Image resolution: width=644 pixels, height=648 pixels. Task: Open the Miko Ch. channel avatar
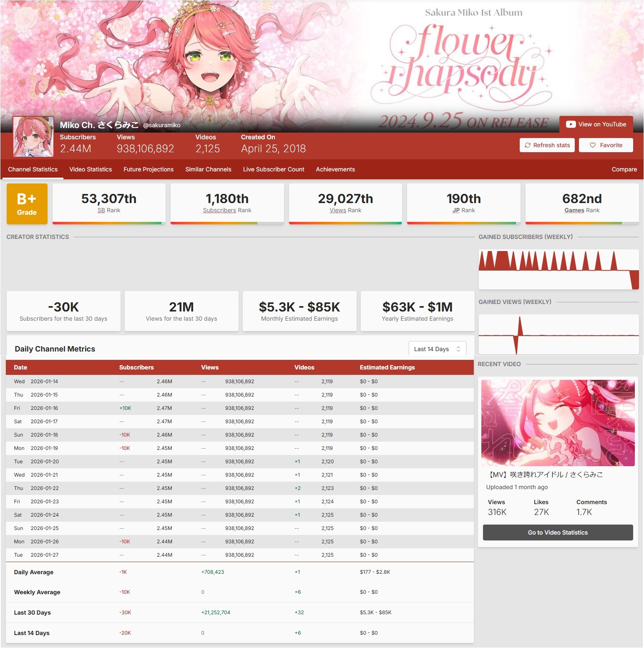33,136
